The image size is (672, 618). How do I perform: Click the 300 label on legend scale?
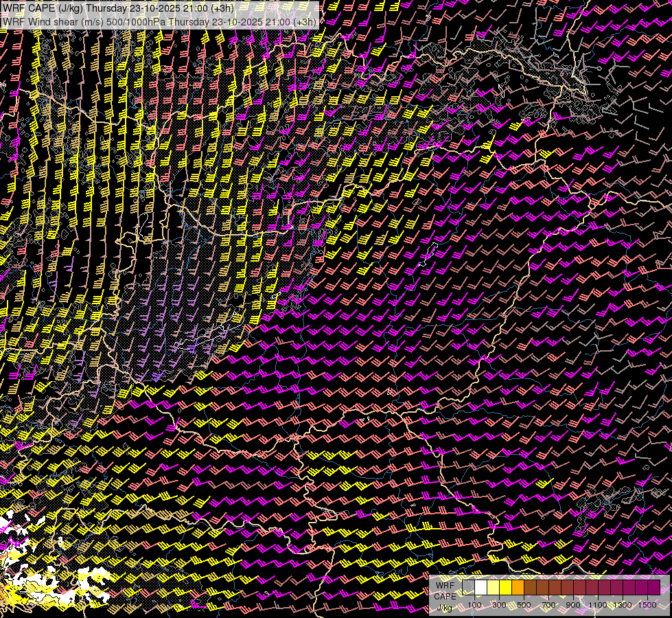pos(499,605)
